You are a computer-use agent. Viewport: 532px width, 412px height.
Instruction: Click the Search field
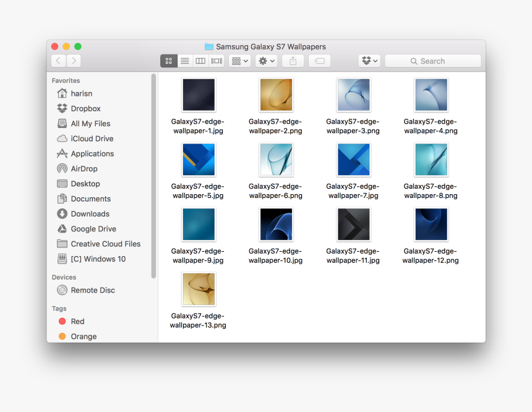coord(433,61)
